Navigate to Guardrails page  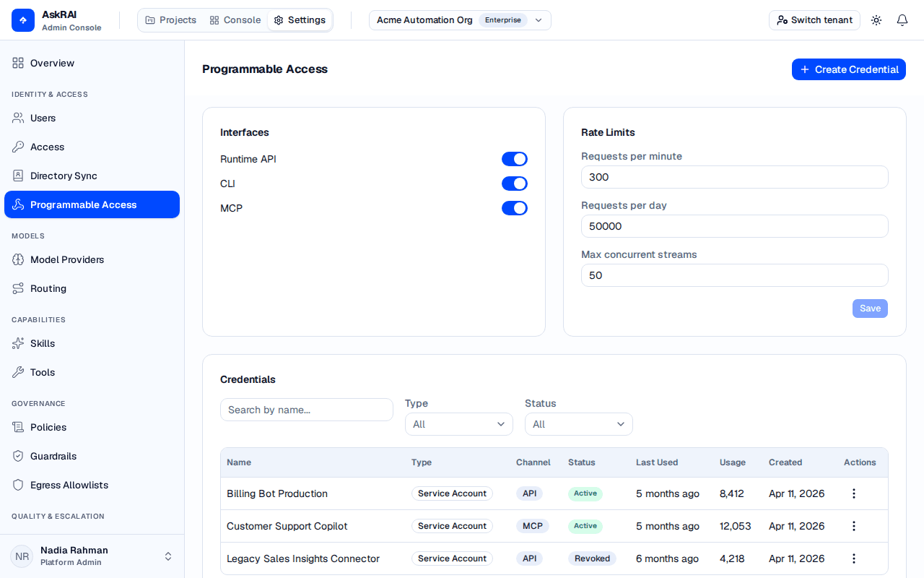coord(92,456)
